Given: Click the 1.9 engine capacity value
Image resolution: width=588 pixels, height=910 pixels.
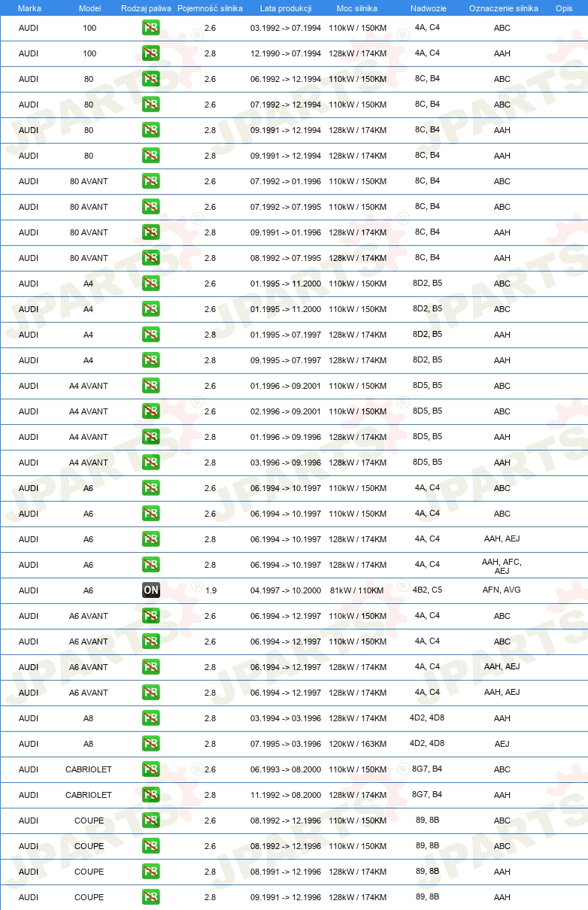Looking at the screenshot, I should (210, 590).
